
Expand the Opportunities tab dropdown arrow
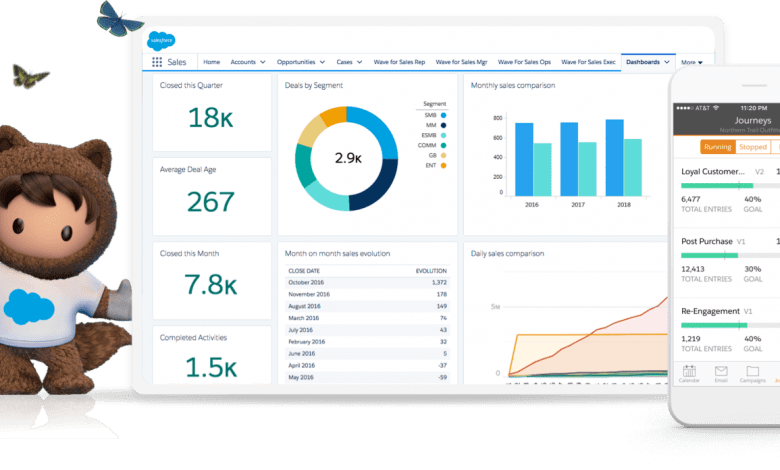coord(322,62)
